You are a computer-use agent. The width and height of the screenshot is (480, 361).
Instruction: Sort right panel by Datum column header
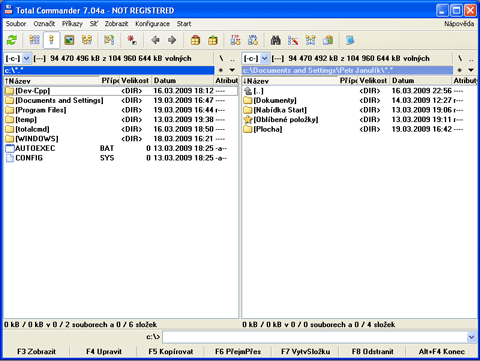point(421,81)
